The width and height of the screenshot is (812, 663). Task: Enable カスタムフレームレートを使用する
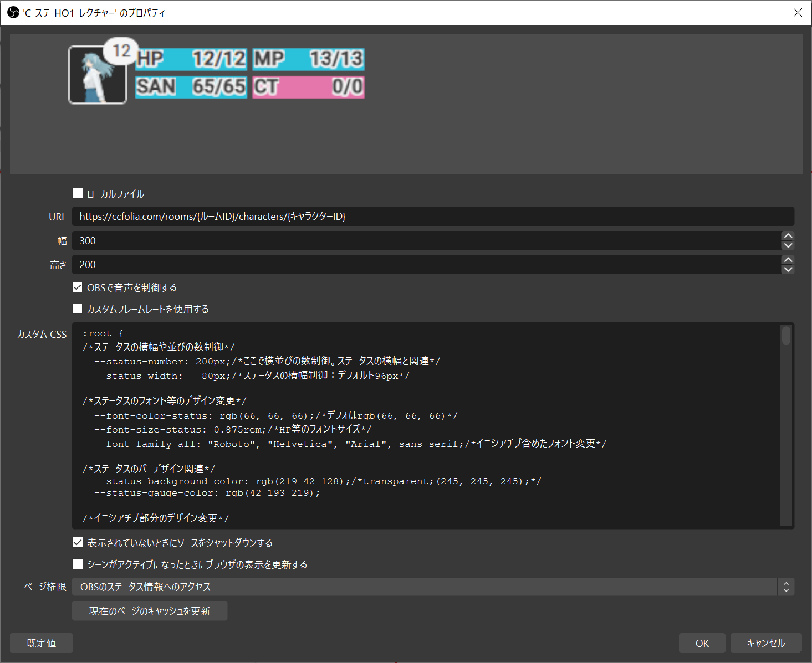pos(78,309)
